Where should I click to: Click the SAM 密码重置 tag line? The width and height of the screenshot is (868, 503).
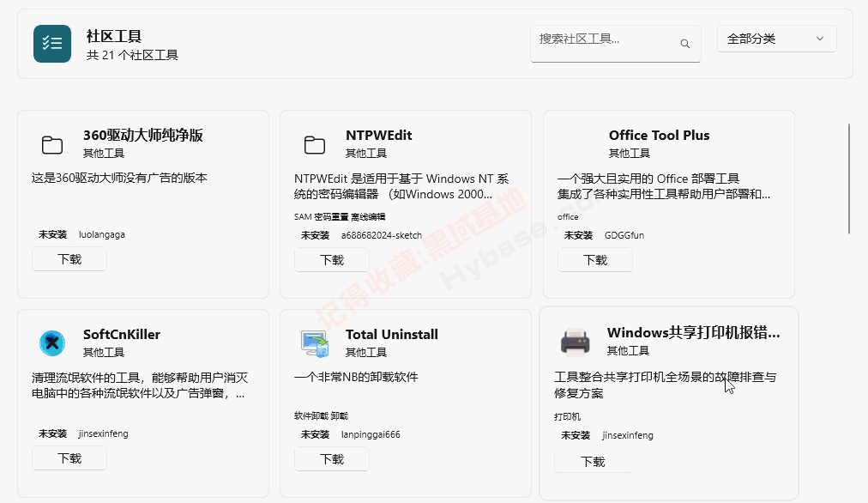pyautogui.click(x=340, y=216)
